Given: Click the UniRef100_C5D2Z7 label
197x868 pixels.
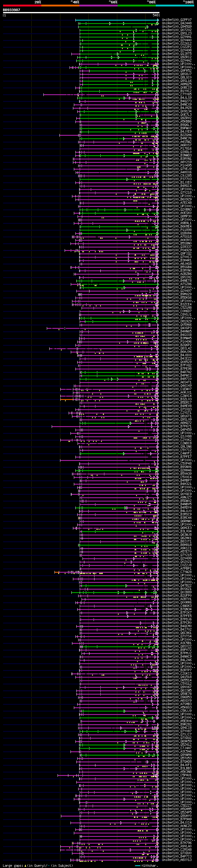Looking at the screenshot, I should tap(177, 806).
